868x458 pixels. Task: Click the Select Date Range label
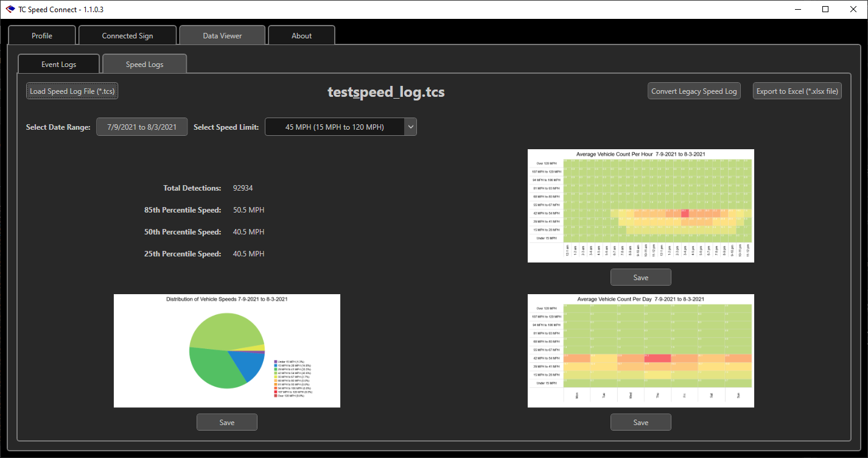pos(58,127)
